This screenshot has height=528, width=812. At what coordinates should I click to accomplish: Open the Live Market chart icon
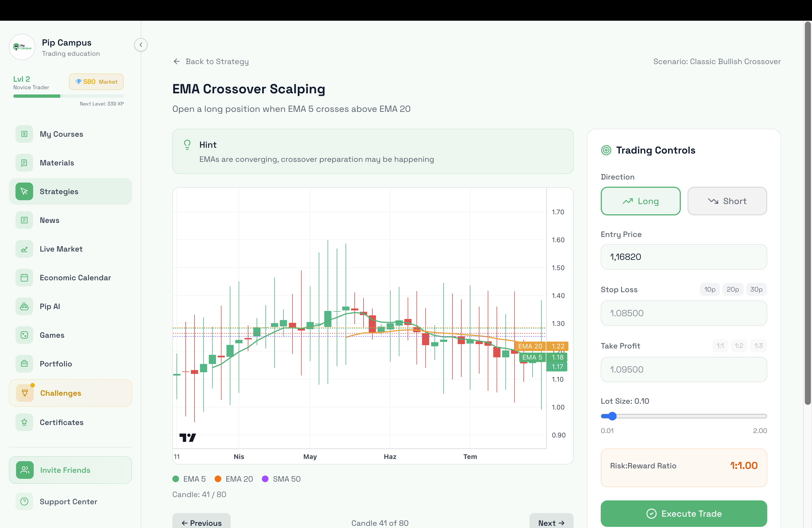click(x=24, y=249)
